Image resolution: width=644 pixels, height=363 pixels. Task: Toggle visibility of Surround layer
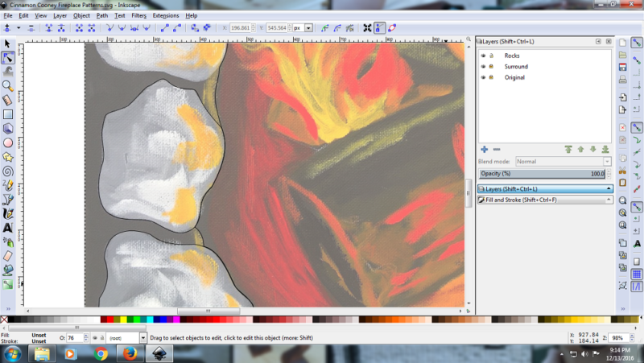click(x=484, y=67)
